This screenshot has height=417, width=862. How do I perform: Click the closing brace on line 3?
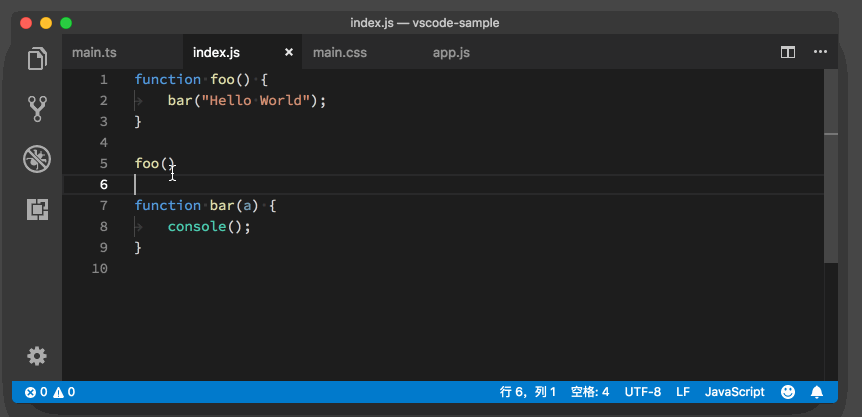[138, 121]
